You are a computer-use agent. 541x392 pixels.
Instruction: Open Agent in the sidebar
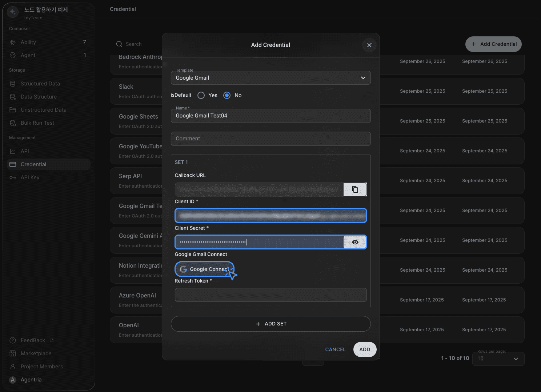[48, 55]
